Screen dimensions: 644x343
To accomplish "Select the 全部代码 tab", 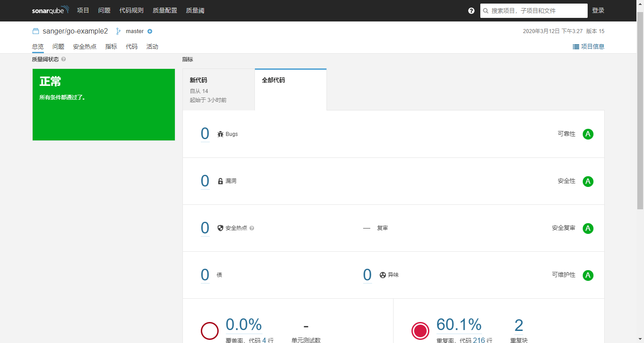I will tap(290, 89).
